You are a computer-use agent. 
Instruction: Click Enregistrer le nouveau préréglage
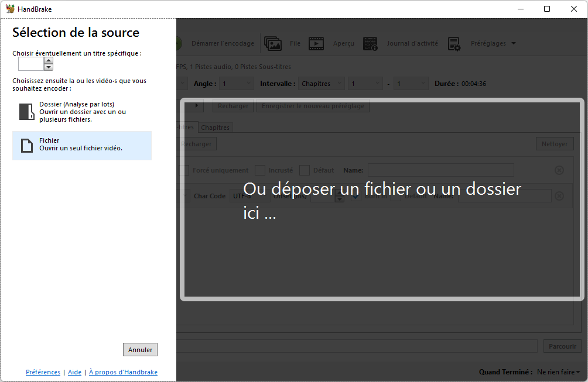[x=313, y=106]
